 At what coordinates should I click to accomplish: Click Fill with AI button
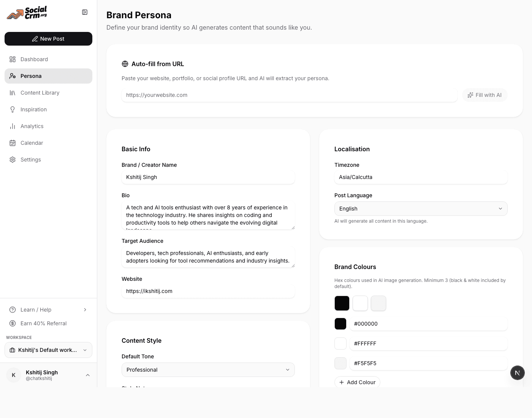click(485, 95)
